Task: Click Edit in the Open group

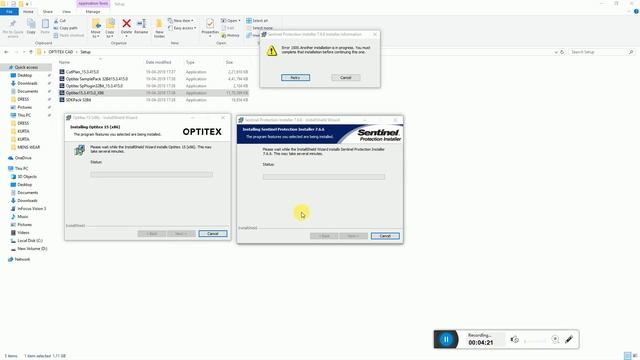Action: tap(228, 28)
